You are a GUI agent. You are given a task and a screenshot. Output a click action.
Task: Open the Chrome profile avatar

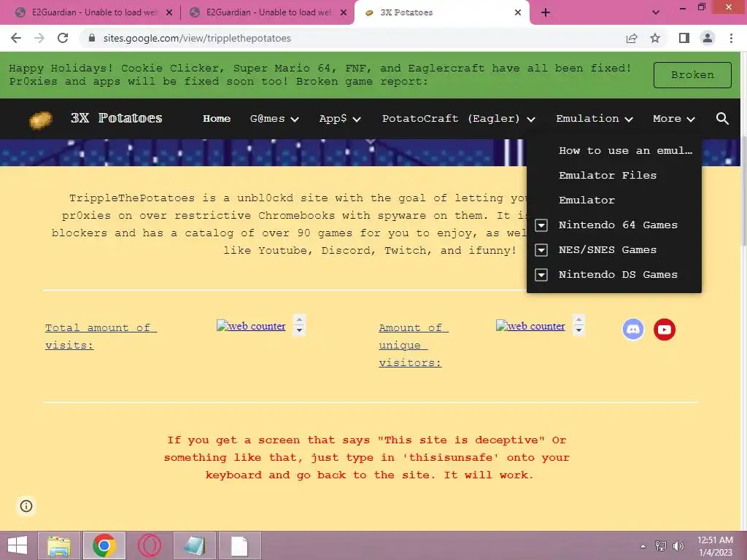tap(708, 38)
